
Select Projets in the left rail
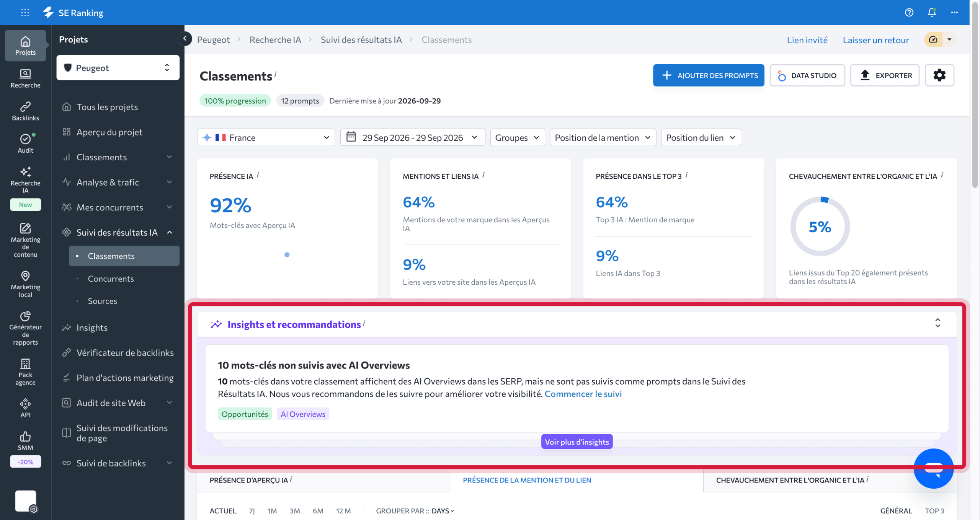25,46
